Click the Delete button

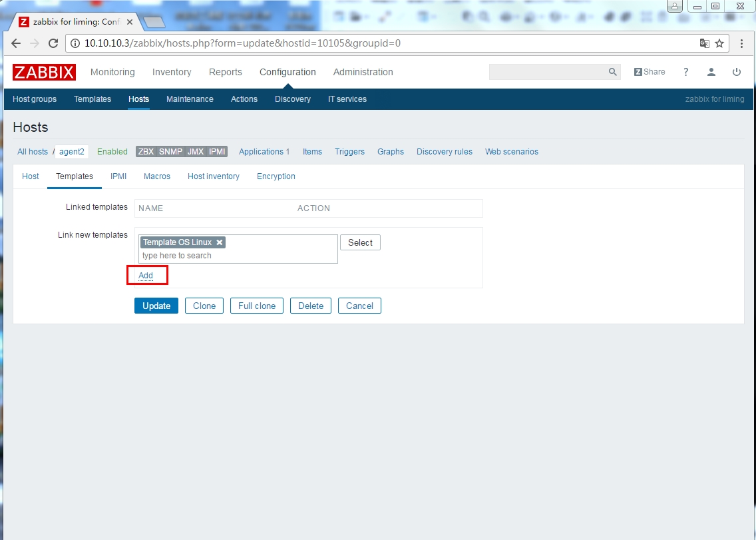311,306
